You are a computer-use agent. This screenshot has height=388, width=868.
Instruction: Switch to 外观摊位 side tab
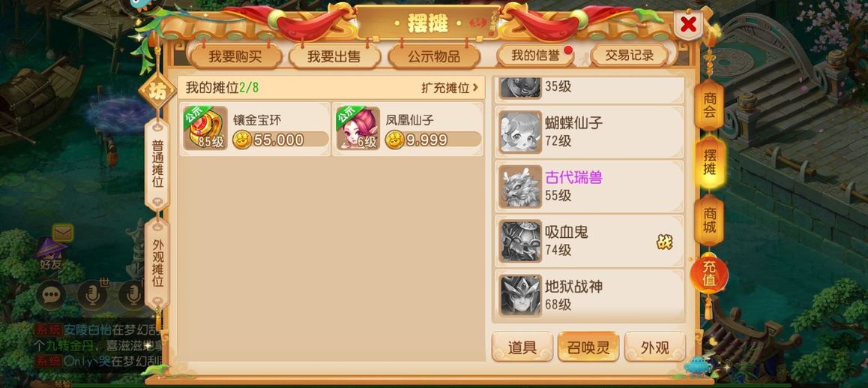(157, 263)
